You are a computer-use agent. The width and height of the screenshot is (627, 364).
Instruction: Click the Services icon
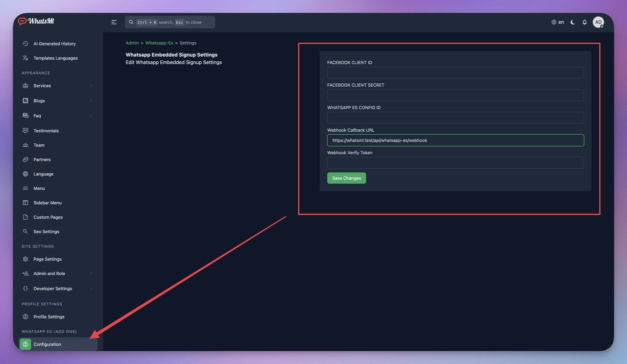pyautogui.click(x=25, y=86)
